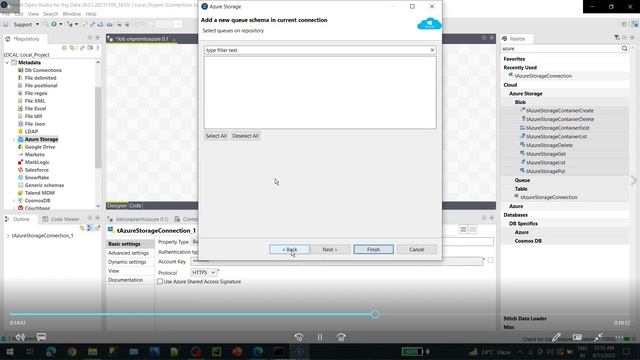Viewport: 640px width, 360px height.
Task: Click the Account Key input field
Action: [x=337, y=262]
